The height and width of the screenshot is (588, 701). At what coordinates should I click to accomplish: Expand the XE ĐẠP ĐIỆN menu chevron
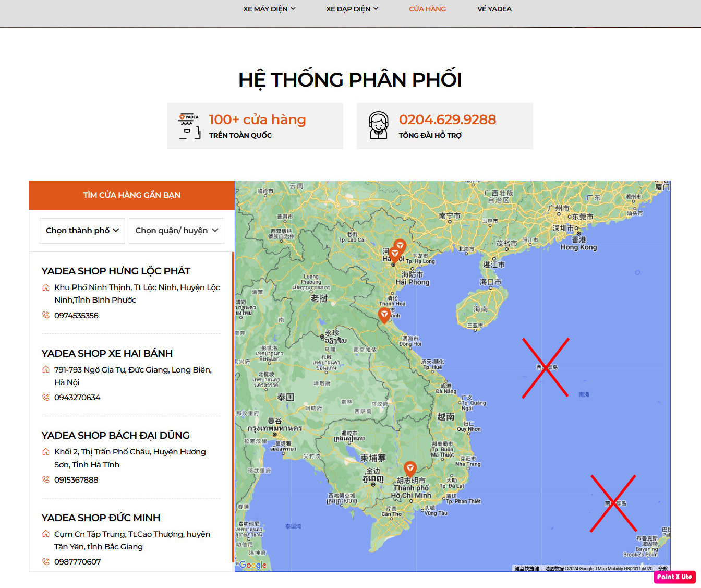point(377,8)
